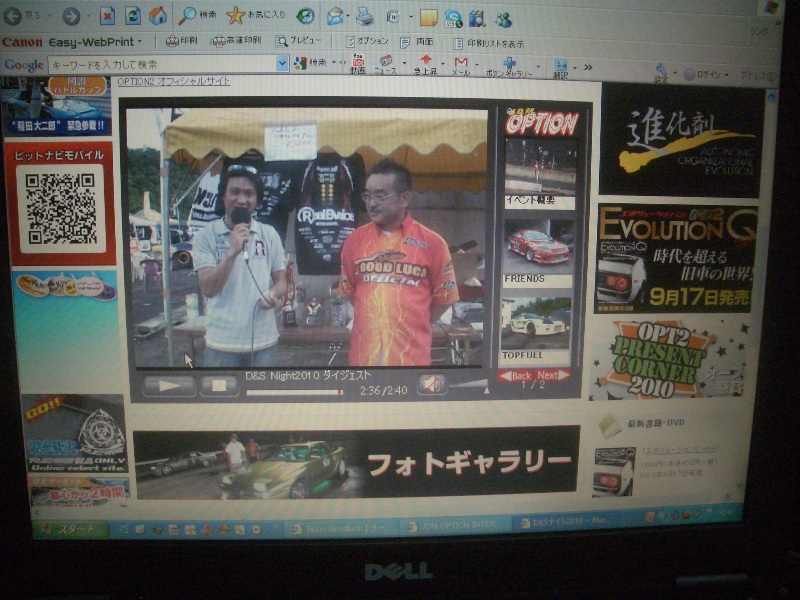Open the Online select site banner
The height and width of the screenshot is (600, 800).
pos(75,433)
